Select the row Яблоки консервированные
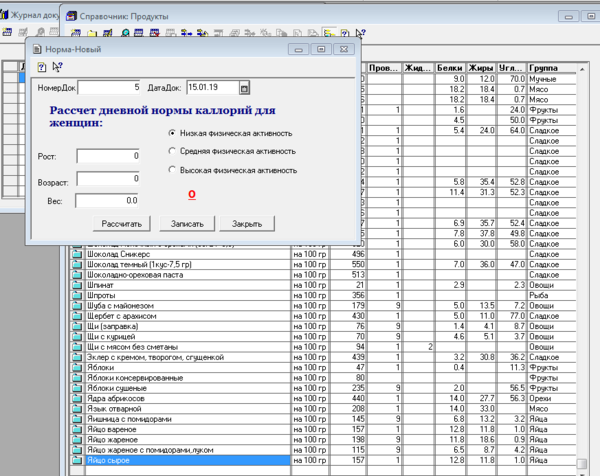Image resolution: width=600 pixels, height=476 pixels. coord(323,378)
